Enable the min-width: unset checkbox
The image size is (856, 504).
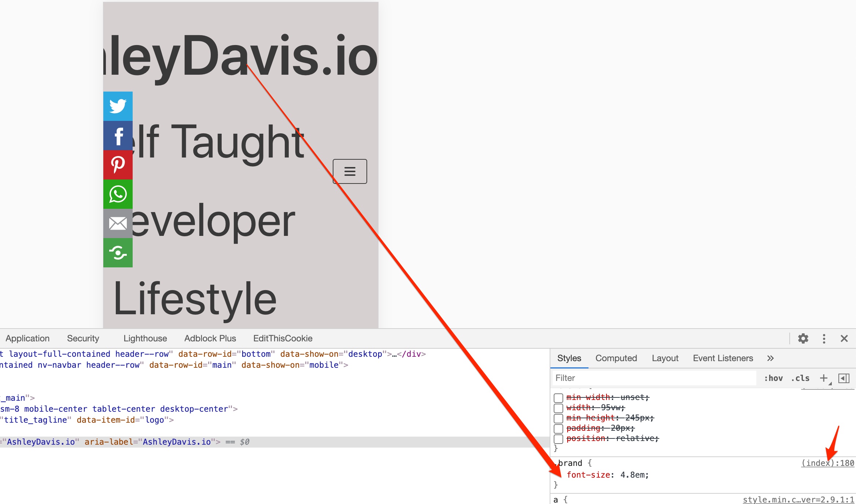click(x=558, y=398)
